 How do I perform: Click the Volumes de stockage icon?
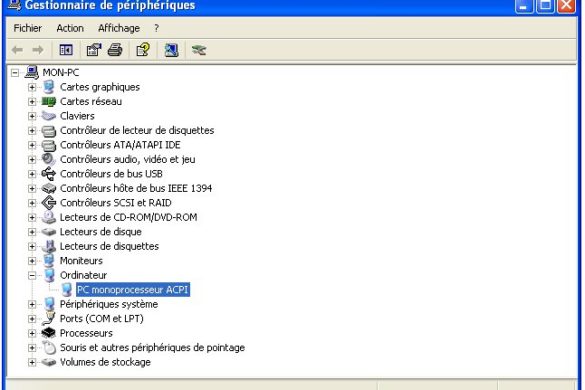49,362
